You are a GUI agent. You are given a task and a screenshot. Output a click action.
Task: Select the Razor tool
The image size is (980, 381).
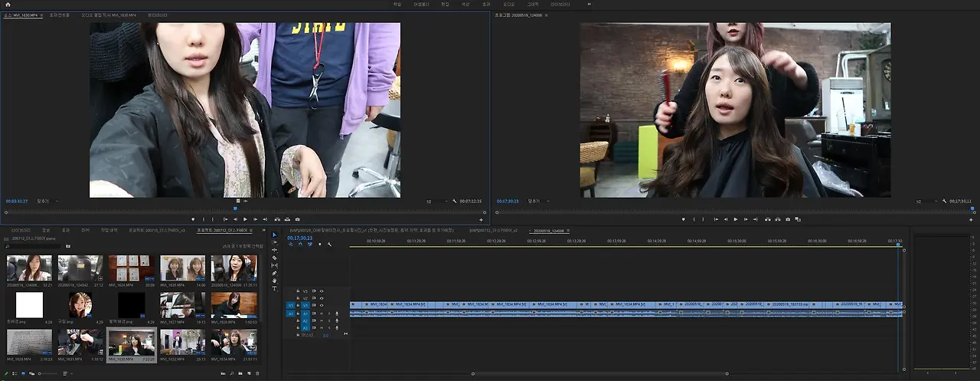pos(274,258)
